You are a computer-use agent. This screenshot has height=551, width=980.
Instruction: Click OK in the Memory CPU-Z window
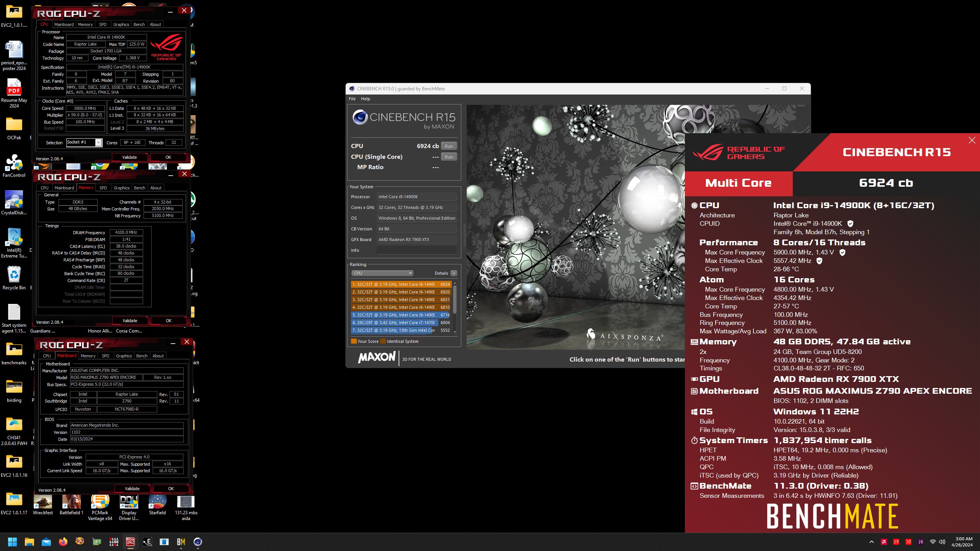click(x=168, y=321)
